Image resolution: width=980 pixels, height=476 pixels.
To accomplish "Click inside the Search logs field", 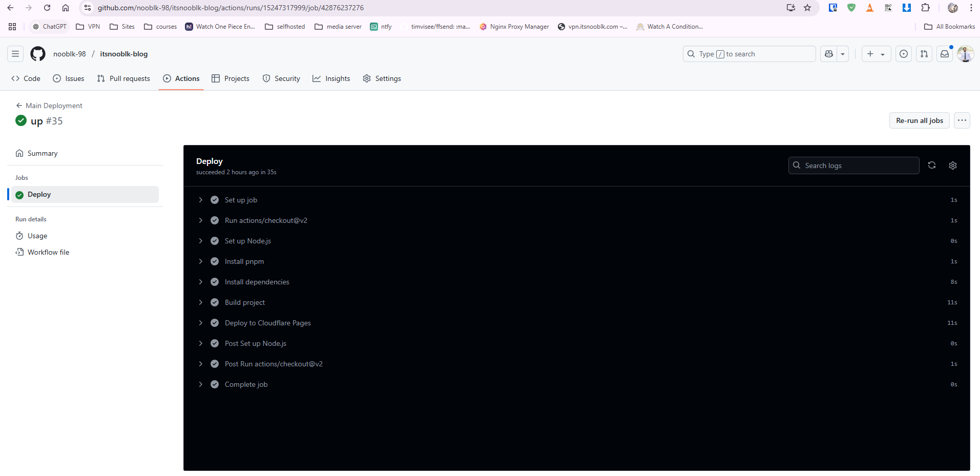I will [854, 165].
